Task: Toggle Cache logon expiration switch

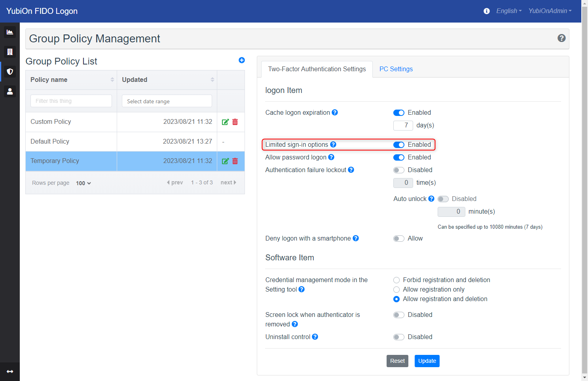Action: click(x=399, y=113)
